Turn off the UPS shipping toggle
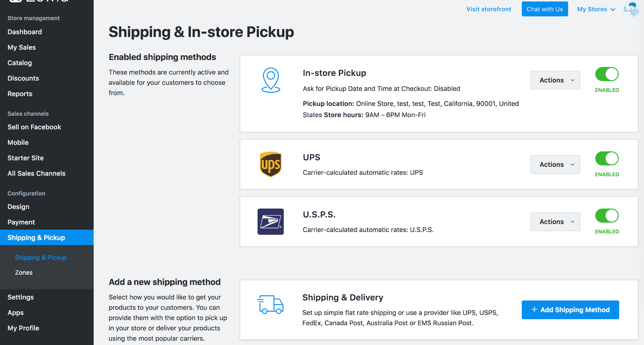The image size is (644, 345). (x=607, y=159)
